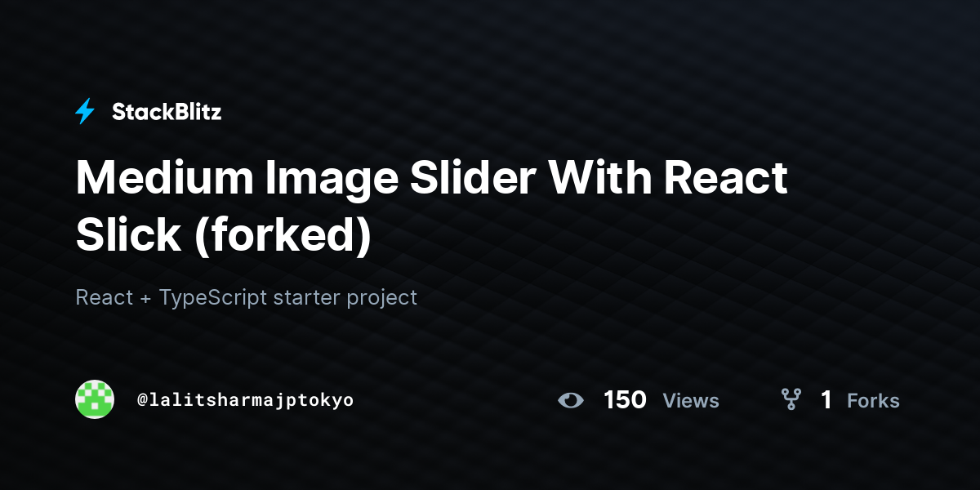Click the StackBlitz lightning bolt icon
Screen dimensions: 980x490
85,112
